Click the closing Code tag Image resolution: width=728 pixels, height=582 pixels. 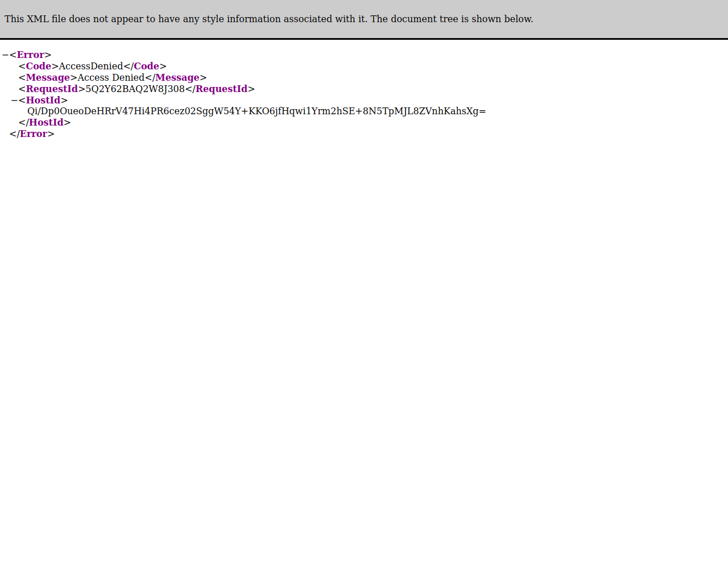[145, 66]
